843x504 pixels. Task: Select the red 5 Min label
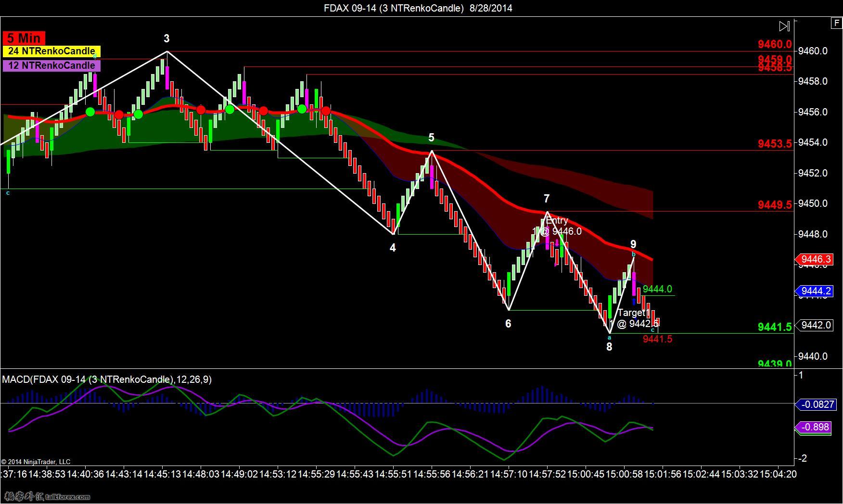pyautogui.click(x=24, y=38)
